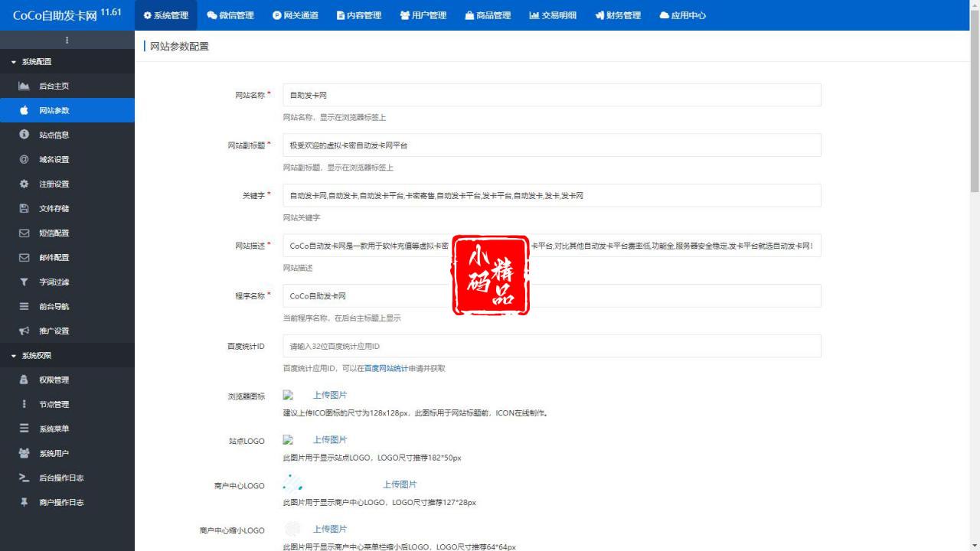Open the 商品管理 top menu
980x551 pixels.
click(x=488, y=15)
